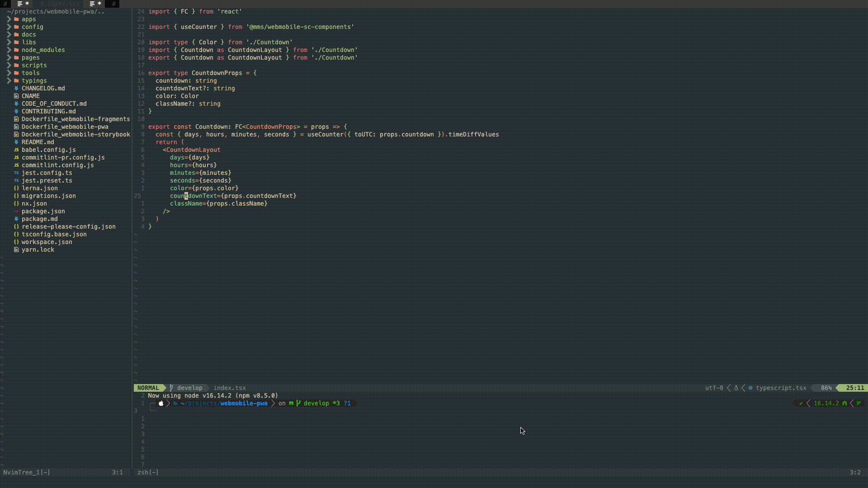Viewport: 868px width, 488px height.
Task: Open README.md markdown file icon
Action: (16, 142)
